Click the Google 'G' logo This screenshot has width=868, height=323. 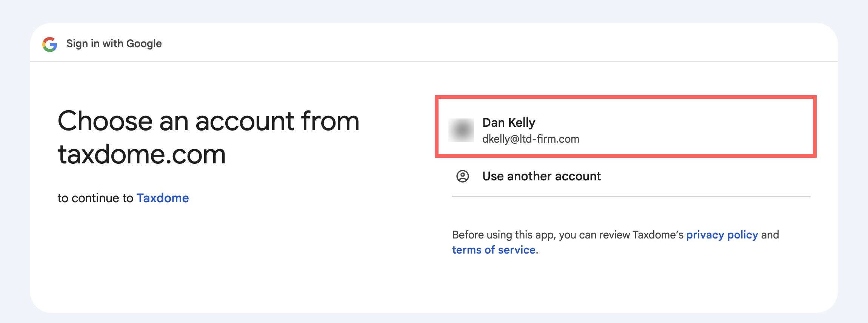50,44
